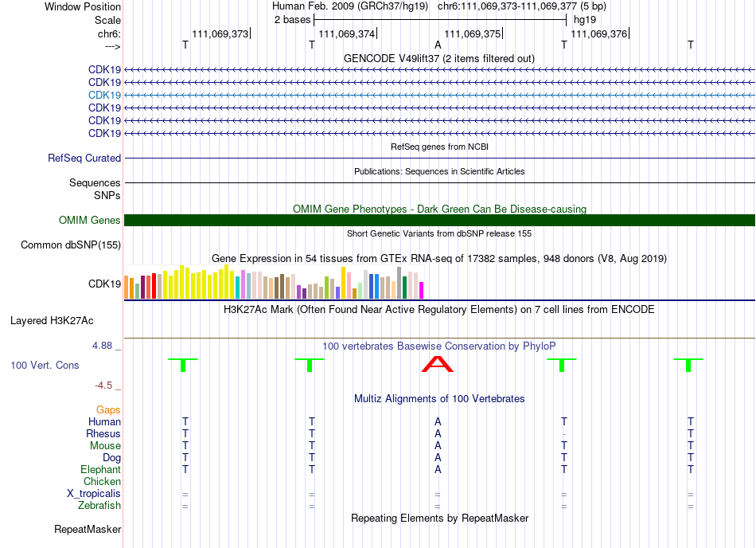
Task: Click the red A in the PhyloP conservation track
Action: click(x=438, y=365)
